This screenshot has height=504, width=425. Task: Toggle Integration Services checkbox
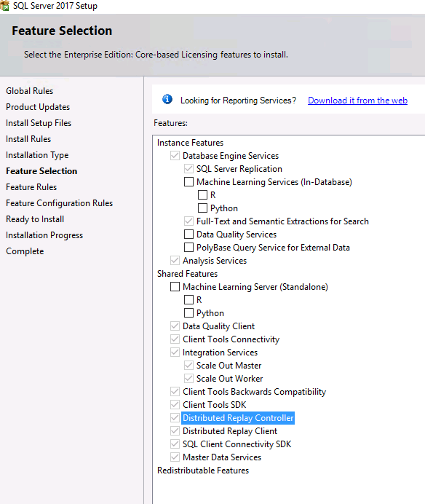point(175,353)
